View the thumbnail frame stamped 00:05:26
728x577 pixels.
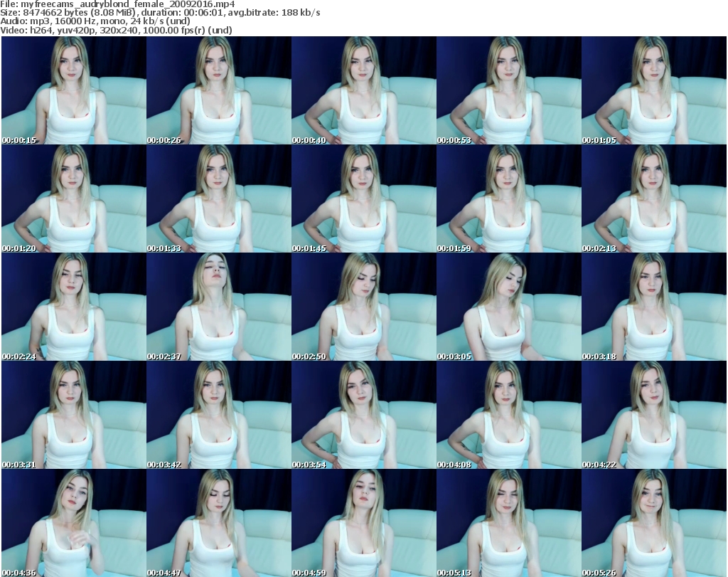pos(654,523)
